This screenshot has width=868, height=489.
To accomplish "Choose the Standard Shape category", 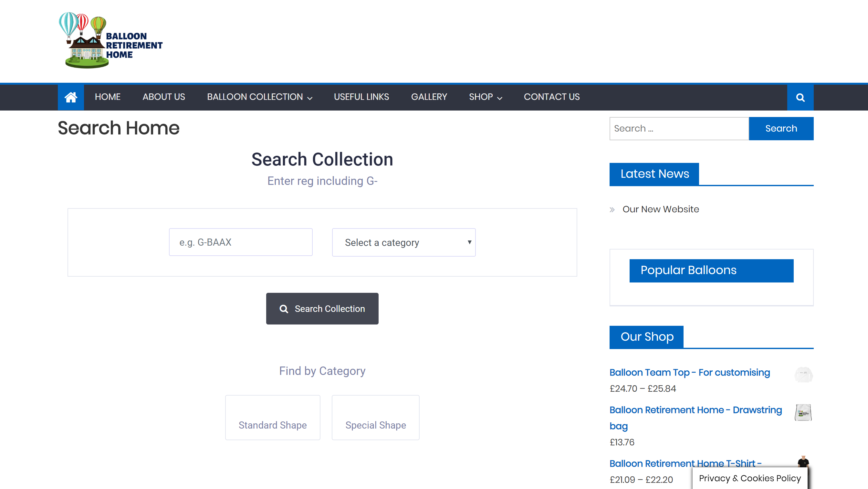I will (x=273, y=418).
